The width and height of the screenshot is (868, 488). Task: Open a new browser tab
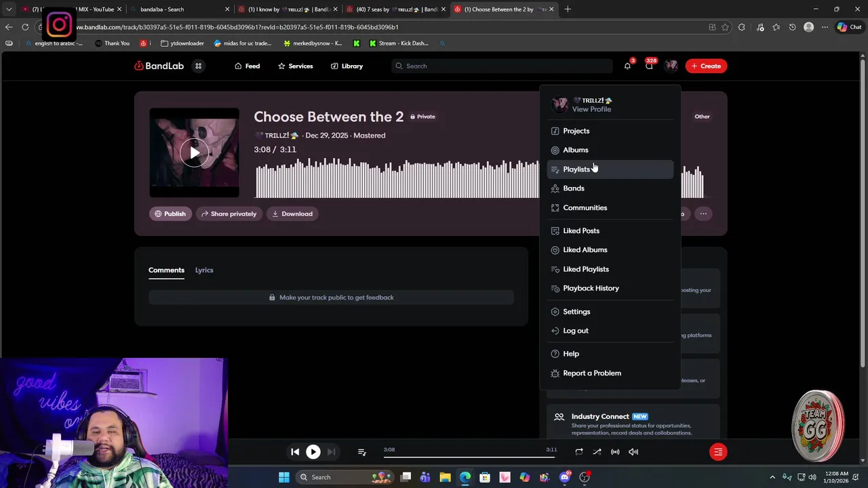[568, 9]
